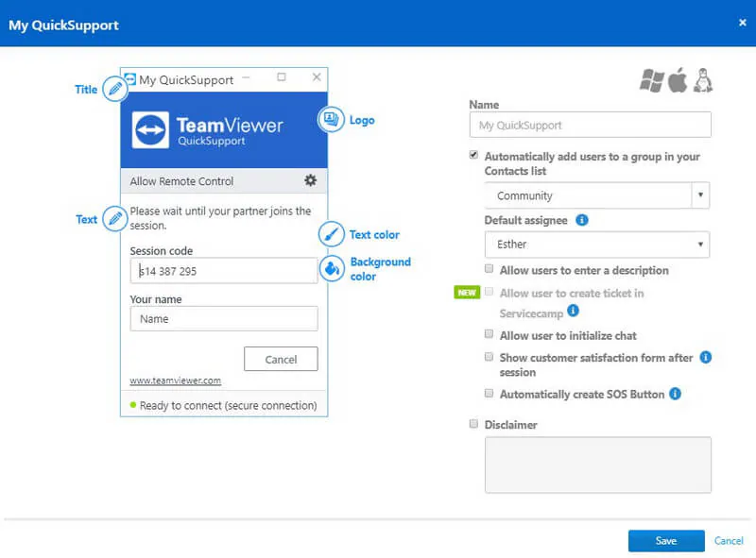Click the TeamViewer icon in preview title bar
The height and width of the screenshot is (558, 756).
129,78
